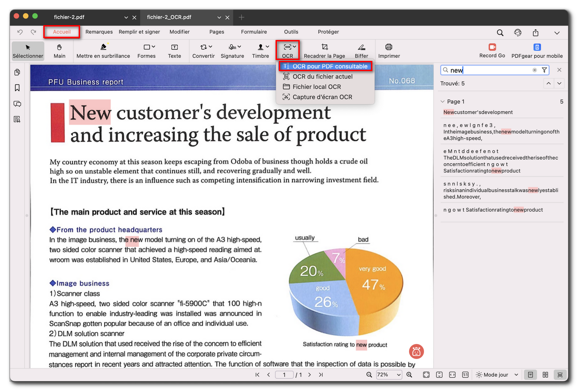Toggle continuous scrolling view
Screen dimensions: 579x392
(560, 375)
